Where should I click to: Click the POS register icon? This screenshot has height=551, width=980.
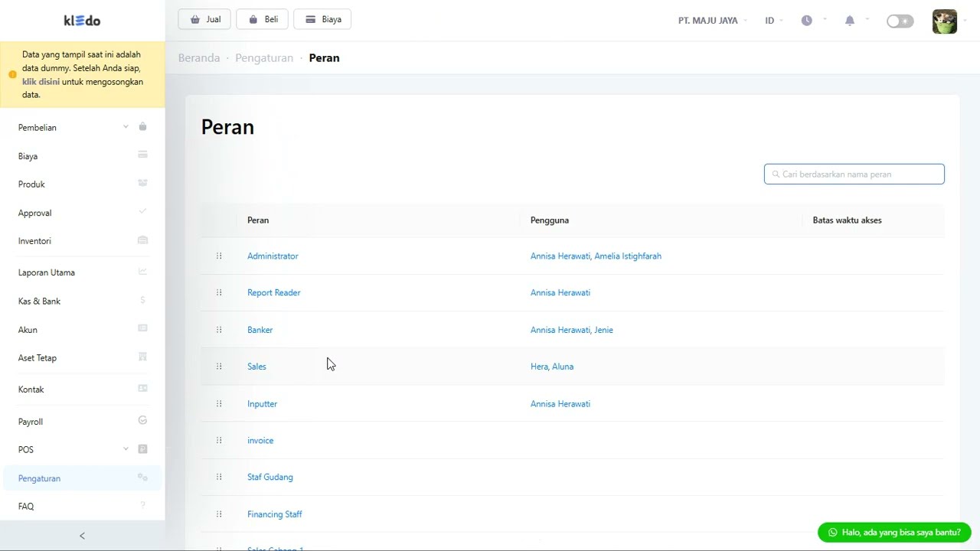point(142,449)
